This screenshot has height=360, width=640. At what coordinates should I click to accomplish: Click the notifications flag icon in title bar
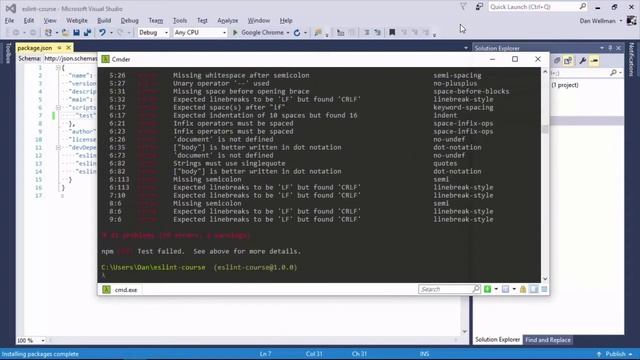pos(463,7)
